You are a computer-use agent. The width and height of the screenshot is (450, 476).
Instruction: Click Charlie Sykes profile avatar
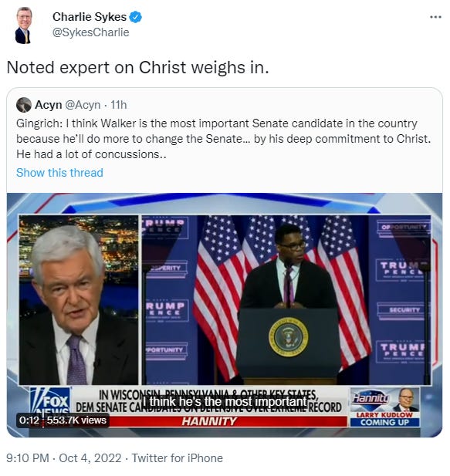pos(24,25)
